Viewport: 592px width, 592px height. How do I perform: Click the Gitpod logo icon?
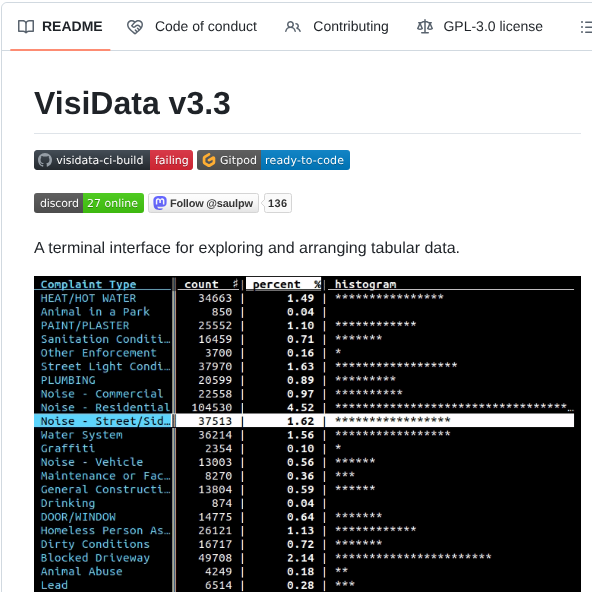click(209, 160)
